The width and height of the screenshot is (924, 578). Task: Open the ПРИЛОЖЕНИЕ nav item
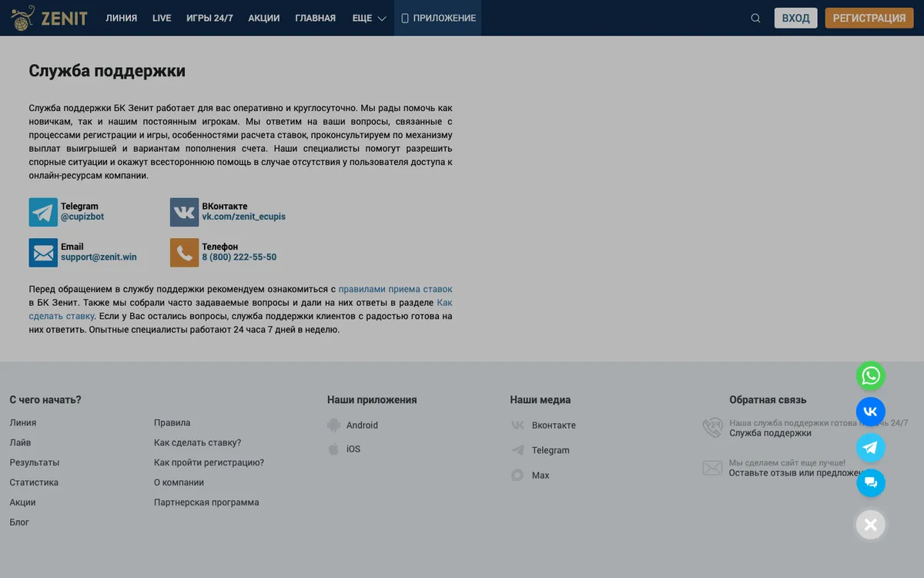(438, 18)
